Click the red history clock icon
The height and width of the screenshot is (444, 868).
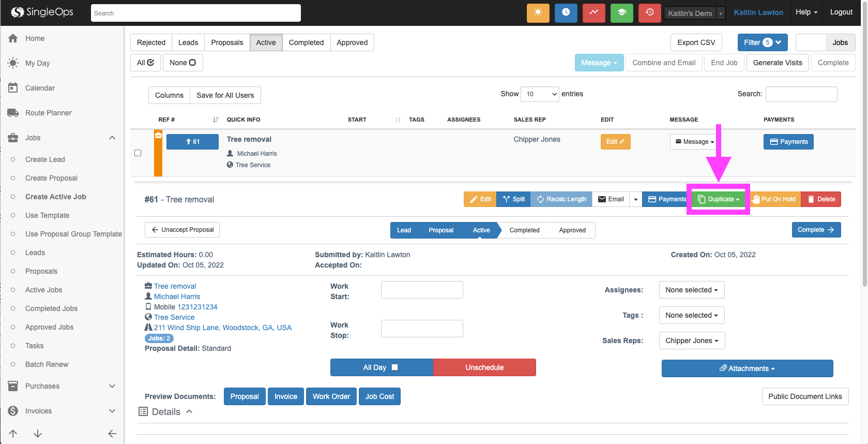649,12
